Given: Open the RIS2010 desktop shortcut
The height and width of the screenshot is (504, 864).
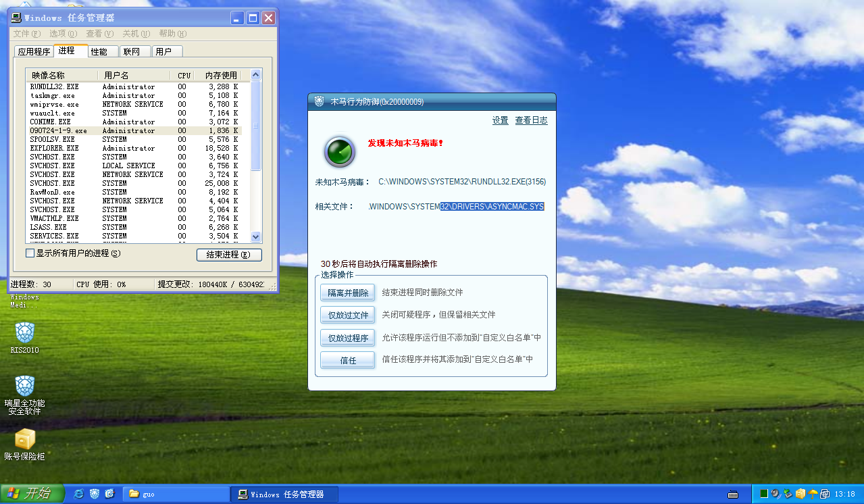Looking at the screenshot, I should 24,338.
